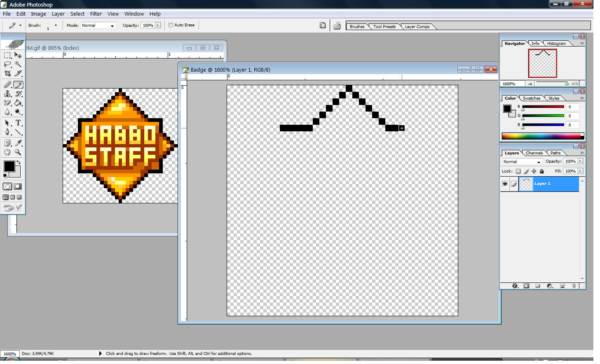Select the Pencil tool in the toolbox

pyautogui.click(x=18, y=85)
